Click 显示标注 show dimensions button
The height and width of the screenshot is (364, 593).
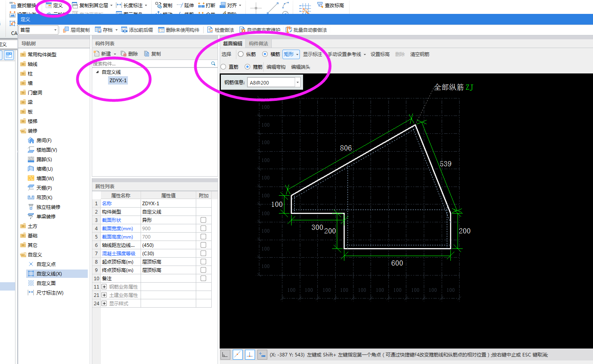313,54
